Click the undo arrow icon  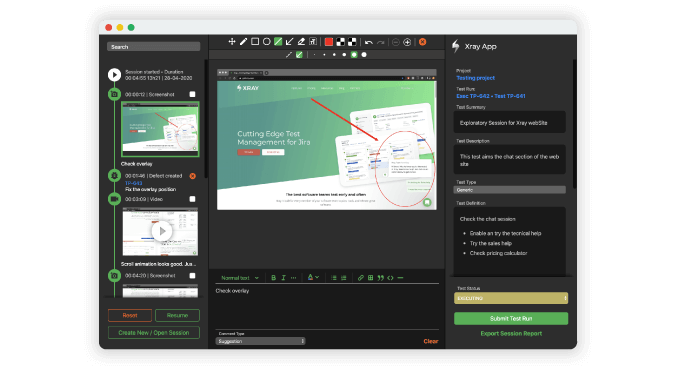click(x=368, y=42)
